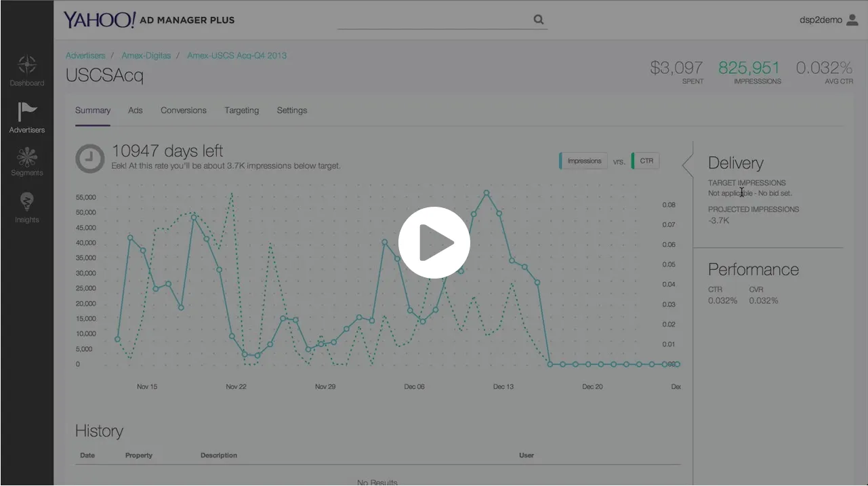This screenshot has width=868, height=486.
Task: Click the Dec 20 axis label
Action: point(593,387)
